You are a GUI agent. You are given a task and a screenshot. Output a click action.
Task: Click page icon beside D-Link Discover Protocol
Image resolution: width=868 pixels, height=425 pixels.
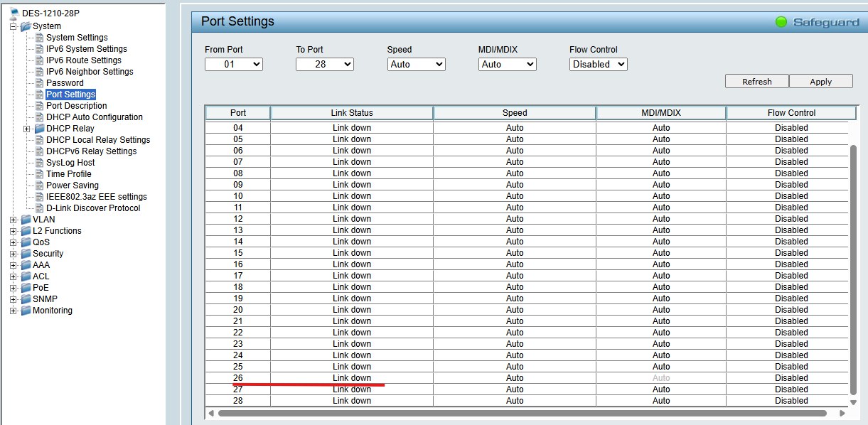tap(40, 208)
